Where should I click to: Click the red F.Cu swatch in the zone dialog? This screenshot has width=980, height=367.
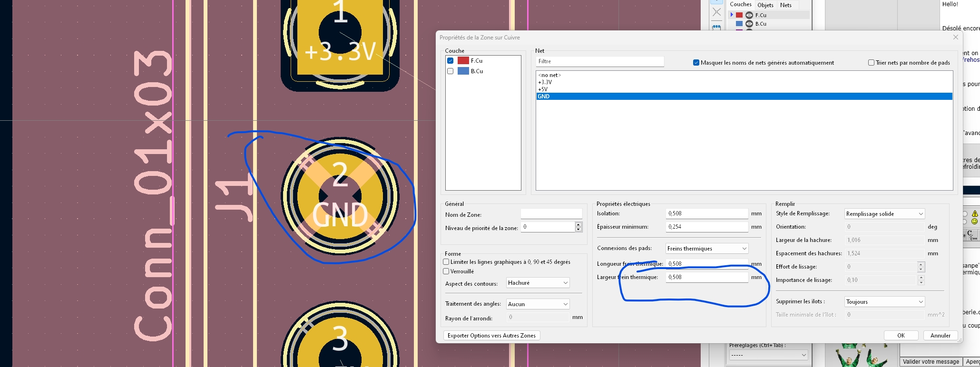[463, 61]
